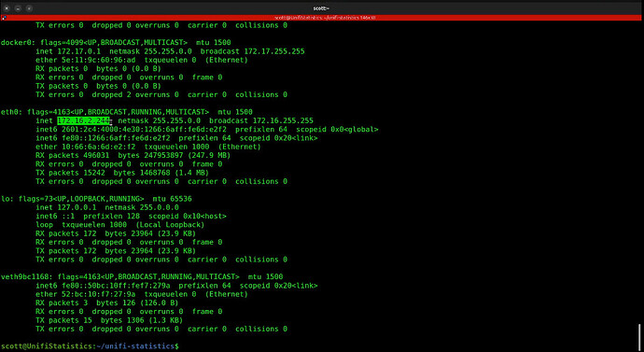Click the window title 'scott:~'
The height and width of the screenshot is (352, 644).
322,8
